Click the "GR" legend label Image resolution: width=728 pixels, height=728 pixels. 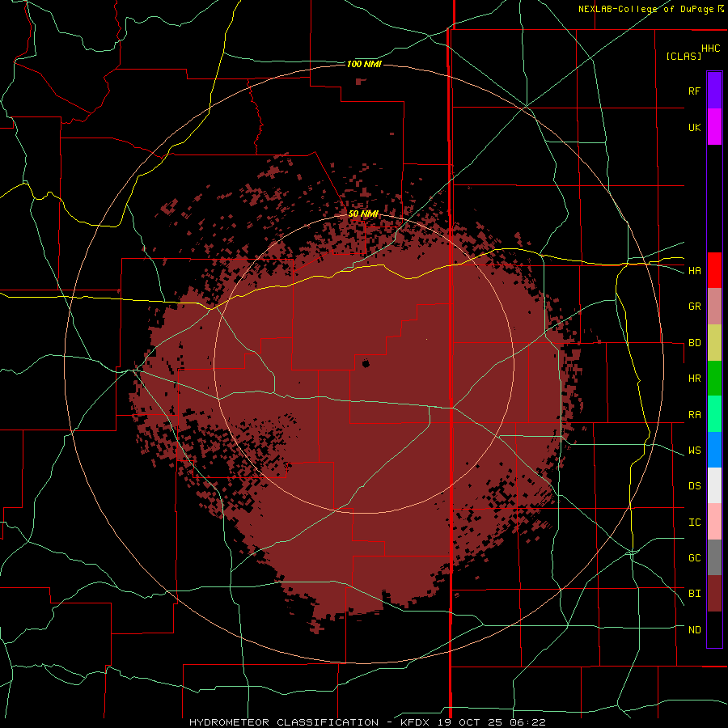[x=694, y=307]
